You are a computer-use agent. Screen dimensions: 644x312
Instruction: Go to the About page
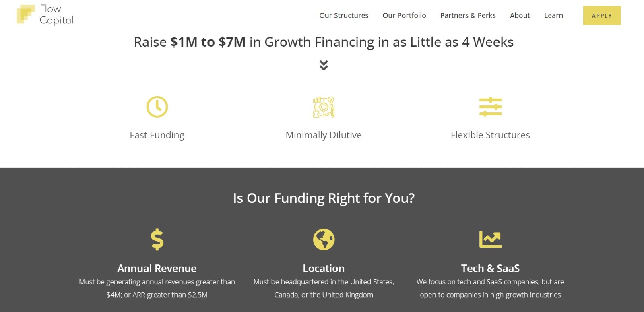pos(520,15)
